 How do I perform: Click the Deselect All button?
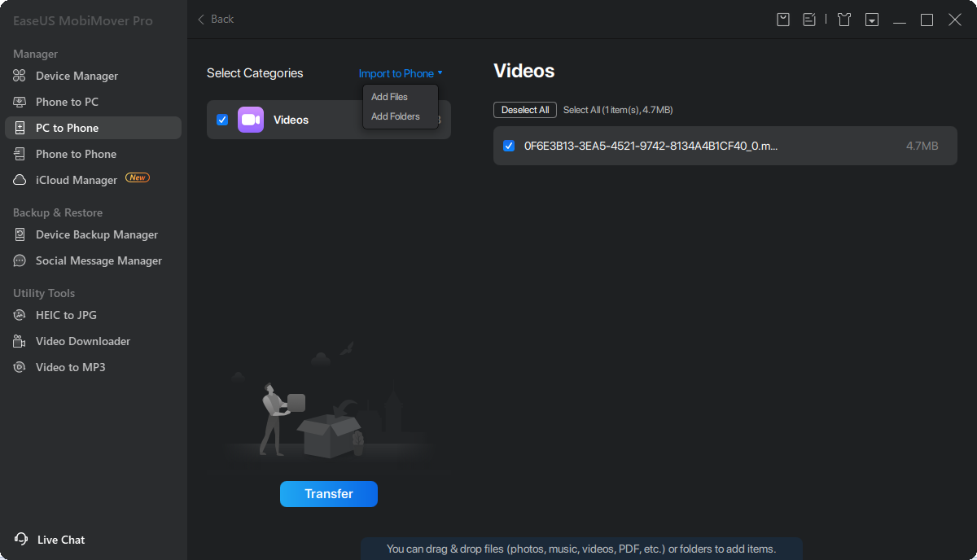click(x=525, y=110)
